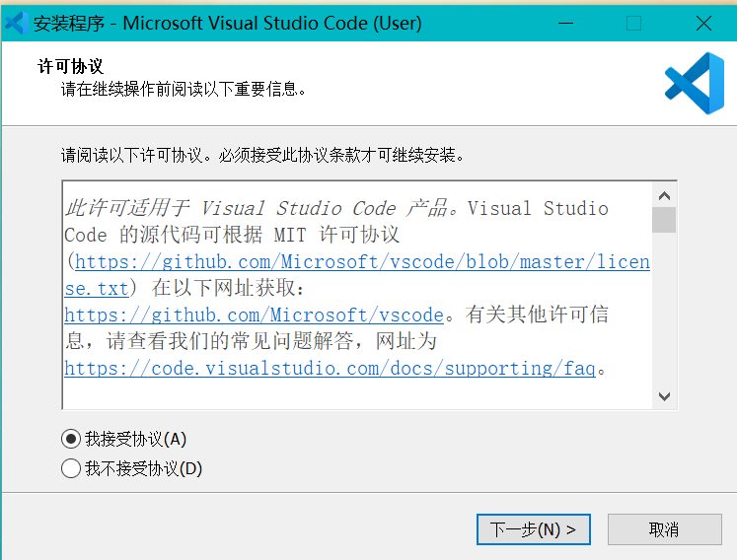Click the text 请阅读以下许可协议。必须接受此协议条款才可继续安装。
Screen dimensions: 737x560
[x=262, y=155]
